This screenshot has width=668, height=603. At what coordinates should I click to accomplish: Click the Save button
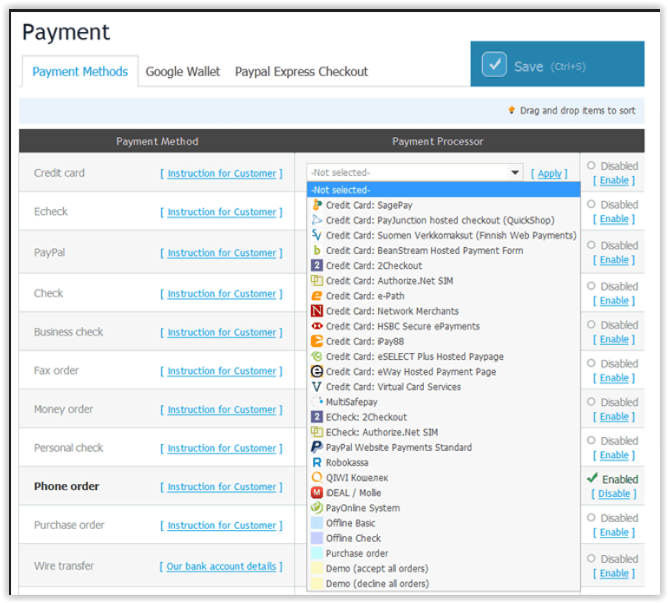click(557, 64)
